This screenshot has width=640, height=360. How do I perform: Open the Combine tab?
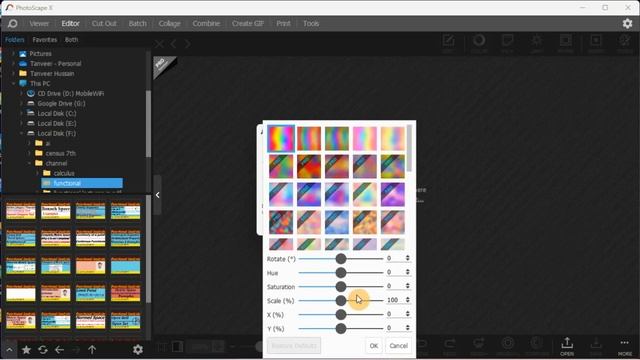206,24
